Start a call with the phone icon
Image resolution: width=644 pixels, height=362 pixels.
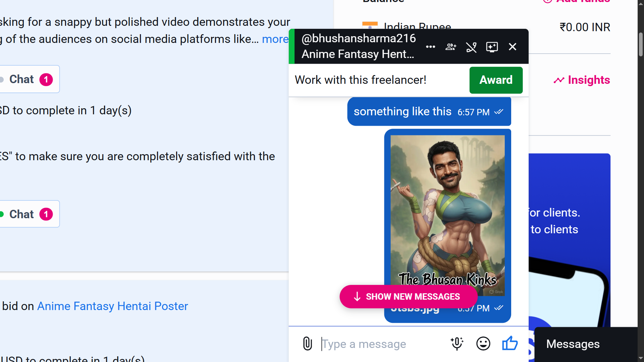pos(471,47)
